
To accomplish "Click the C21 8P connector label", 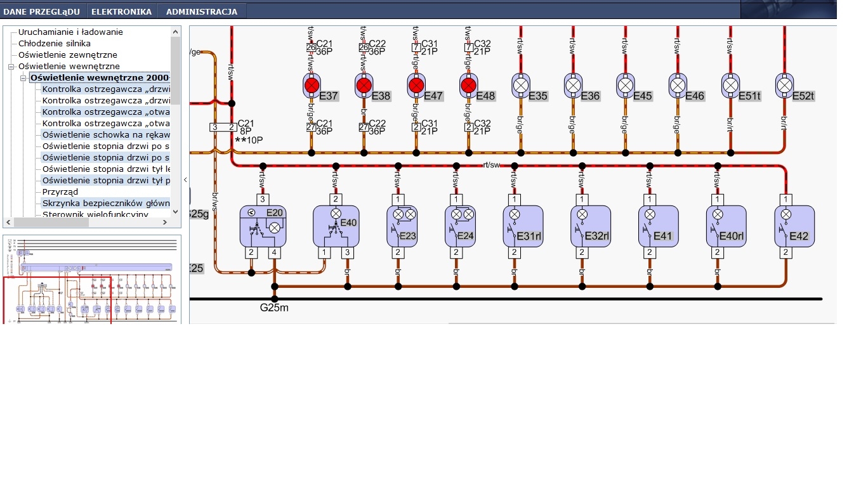I will tap(246, 127).
